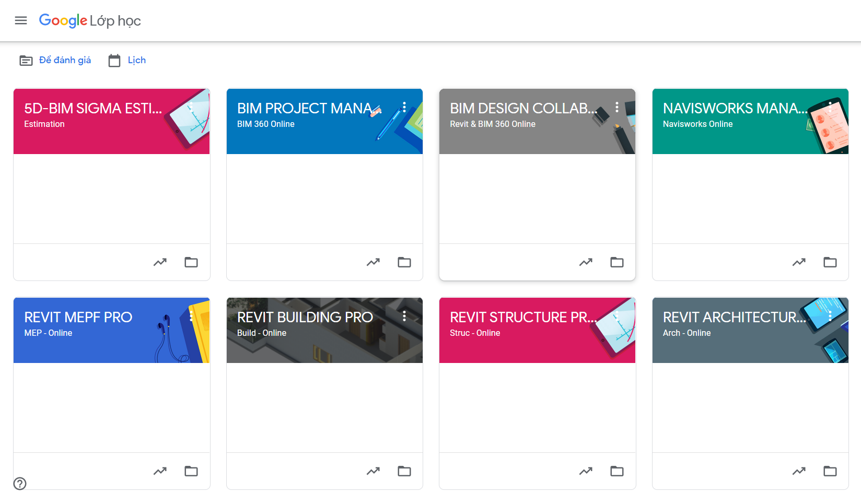Open gradebook for 5D-BIM SIGMA class
The height and width of the screenshot is (504, 861).
pos(160,262)
